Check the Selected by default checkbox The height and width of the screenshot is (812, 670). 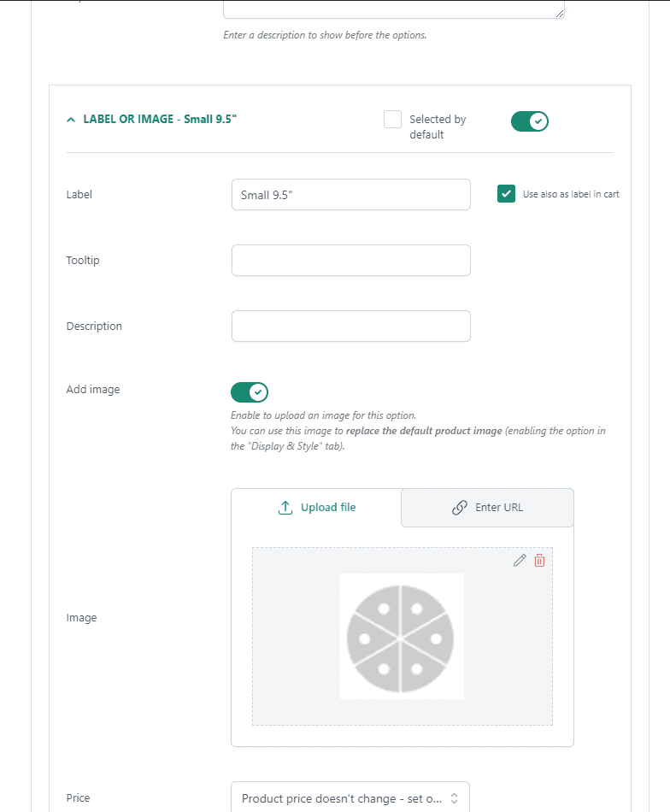pos(392,119)
